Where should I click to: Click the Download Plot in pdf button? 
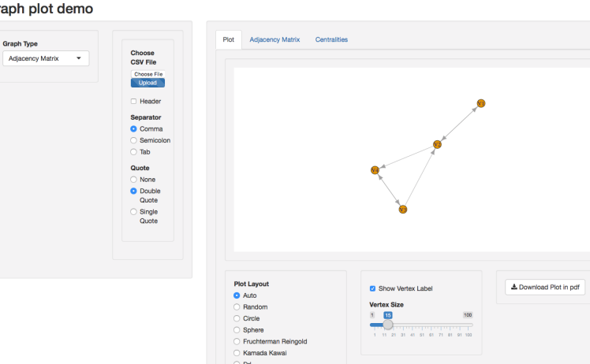tap(545, 287)
